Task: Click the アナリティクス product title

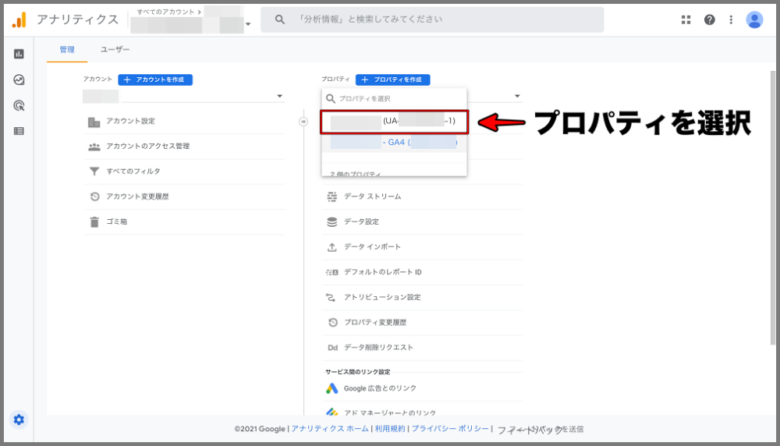Action: point(78,19)
